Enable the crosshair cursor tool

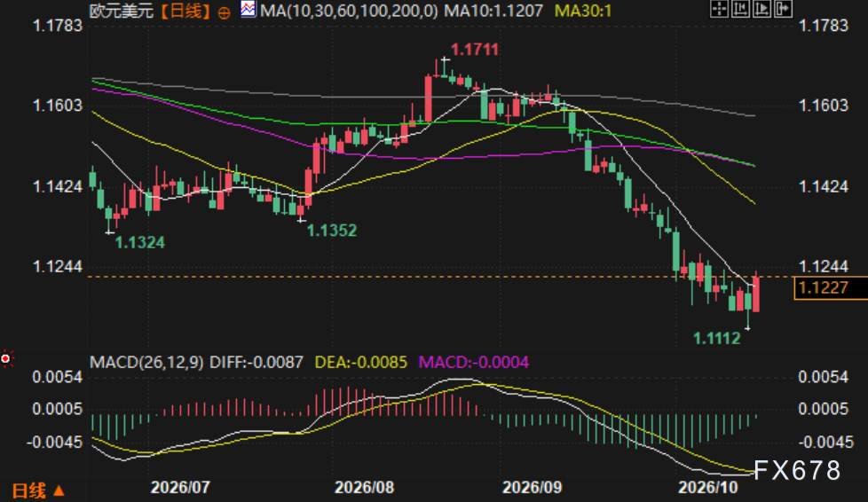coord(719,9)
